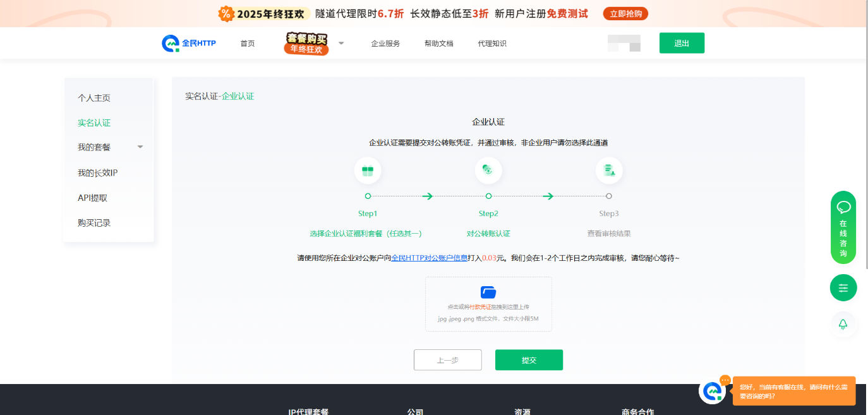Click the blue folder upload icon
Viewport: 868px width, 415px height.
coord(488,292)
